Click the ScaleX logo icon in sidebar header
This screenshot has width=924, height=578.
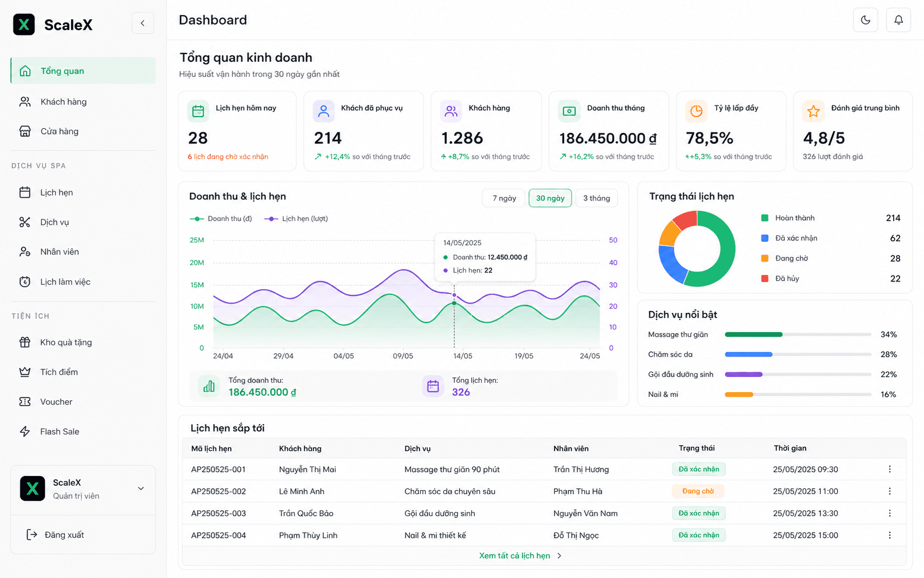click(24, 24)
